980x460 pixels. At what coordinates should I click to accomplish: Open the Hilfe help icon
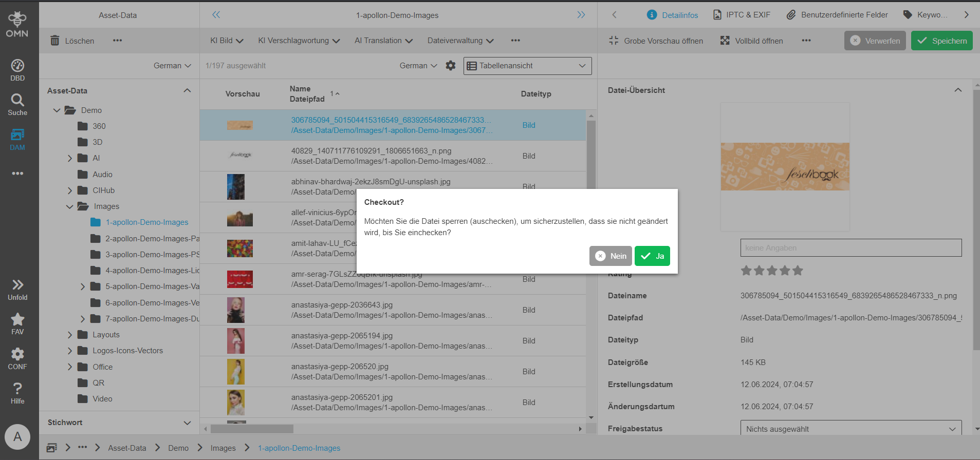(17, 393)
